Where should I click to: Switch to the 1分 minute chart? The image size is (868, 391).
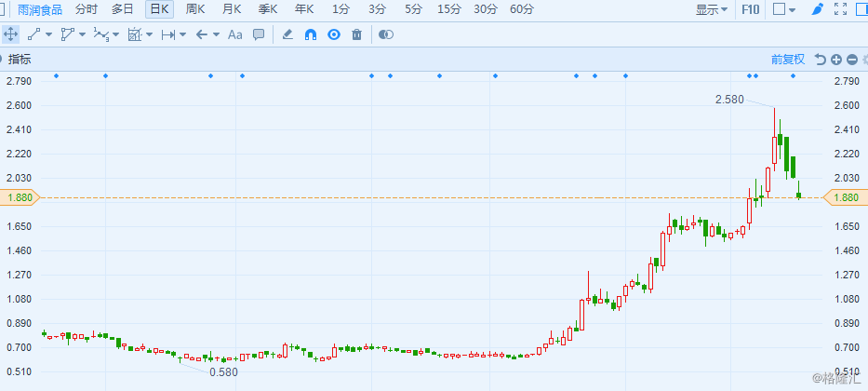341,9
